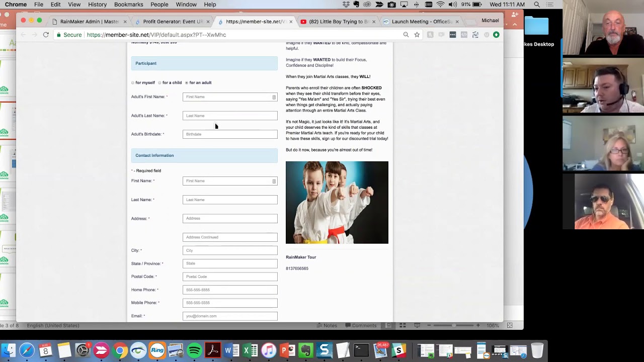The width and height of the screenshot is (644, 362).
Task: Click the contact Last Name field
Action: (230, 200)
